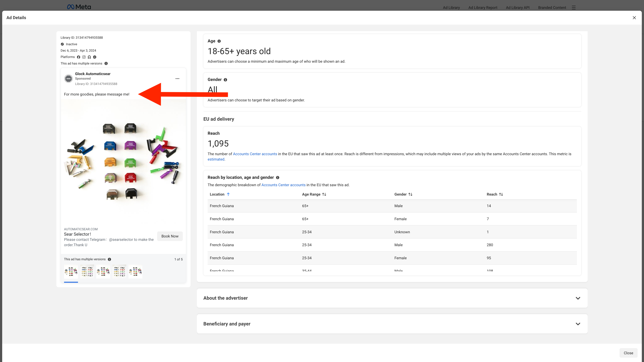Click info icon for Reach by location

point(278,178)
